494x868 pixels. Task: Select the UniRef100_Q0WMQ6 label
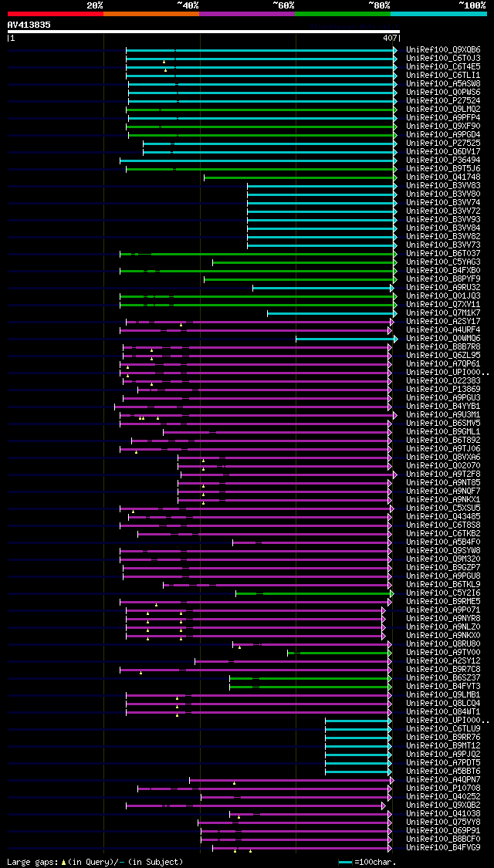(x=443, y=338)
